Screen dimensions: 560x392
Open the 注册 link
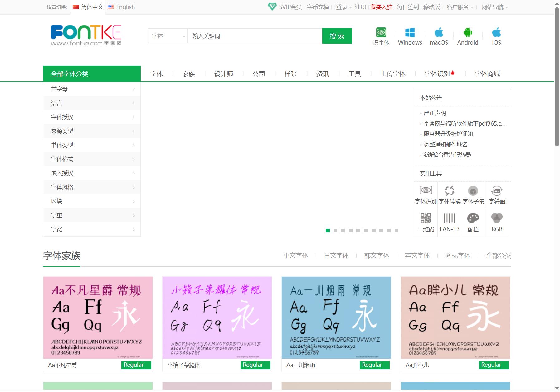tap(360, 7)
